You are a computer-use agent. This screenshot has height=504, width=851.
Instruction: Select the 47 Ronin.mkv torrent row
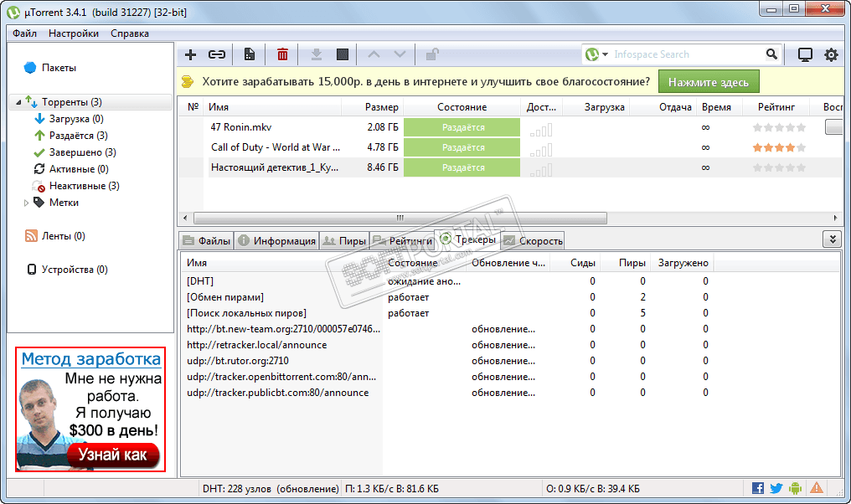[x=510, y=127]
